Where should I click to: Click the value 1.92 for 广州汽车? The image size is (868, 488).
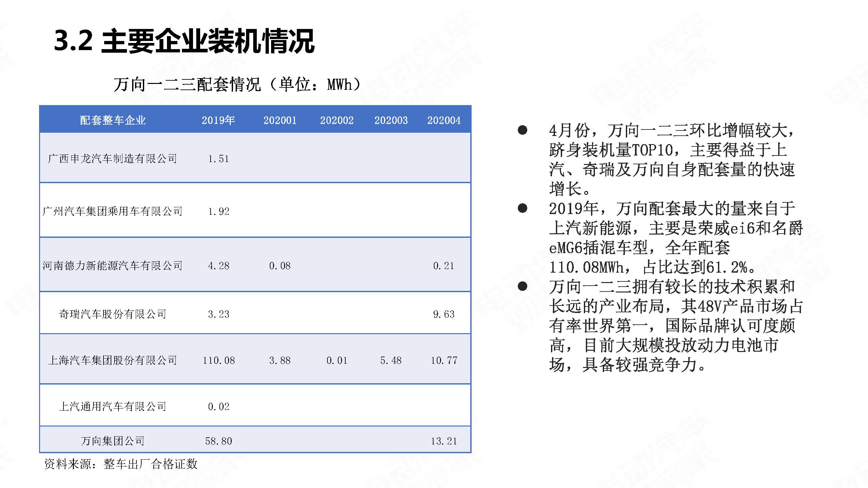[218, 211]
